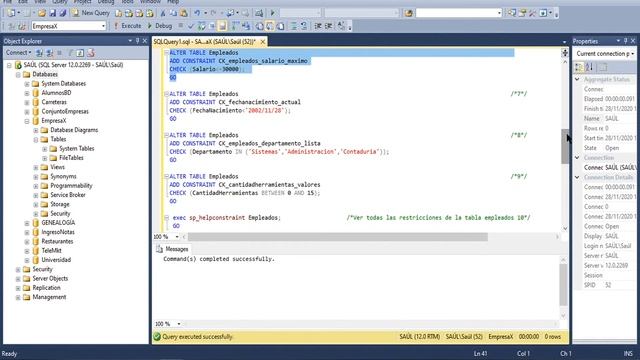Image resolution: width=640 pixels, height=360 pixels.
Task: Toggle Auto Hide pin on Object Explorer
Action: pyautogui.click(x=137, y=41)
